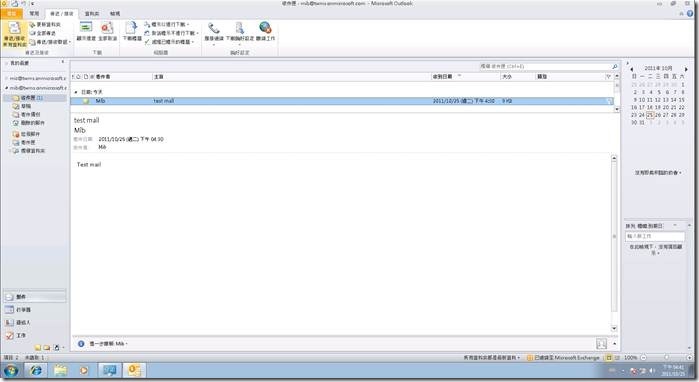Click the Work Offline globe icon

[x=265, y=31]
